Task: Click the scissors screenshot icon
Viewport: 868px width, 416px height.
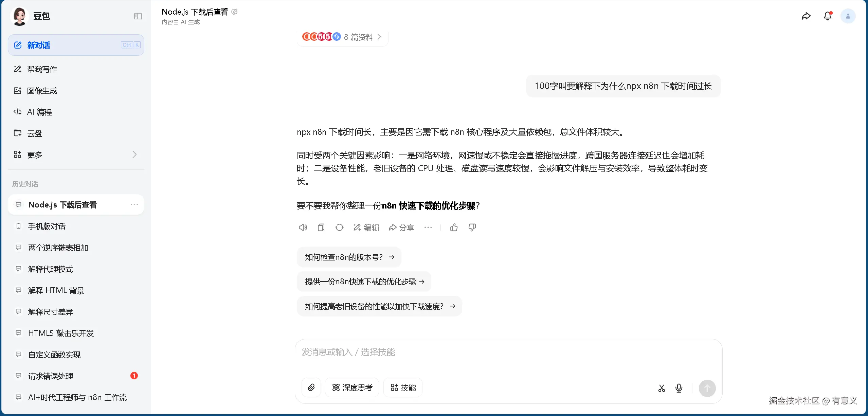Action: (x=662, y=388)
